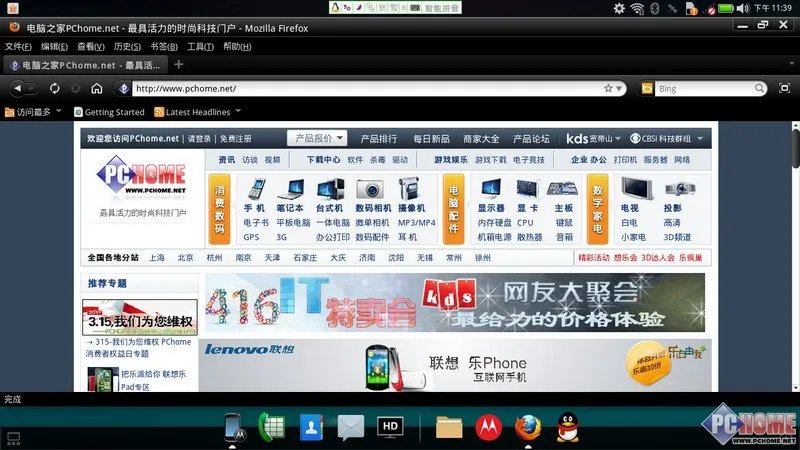Open the 3.15 我们为您维权 thumbnail
The height and width of the screenshot is (450, 800).
click(139, 317)
